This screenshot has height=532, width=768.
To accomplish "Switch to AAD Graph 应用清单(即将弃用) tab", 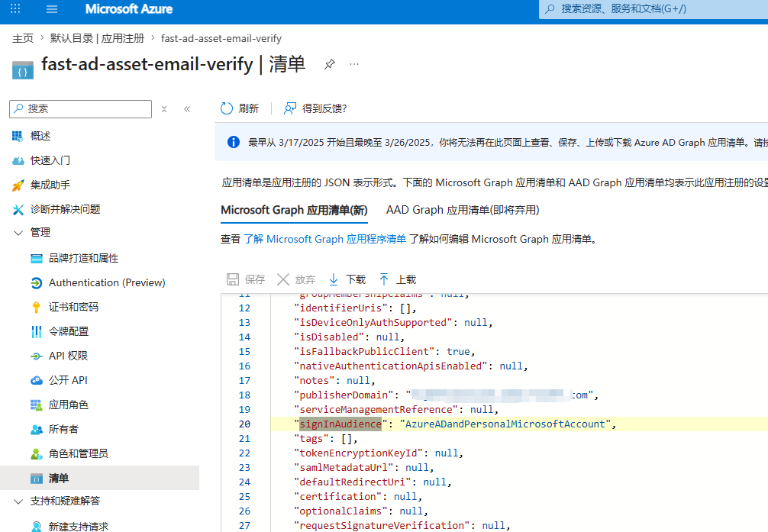I will [x=463, y=210].
